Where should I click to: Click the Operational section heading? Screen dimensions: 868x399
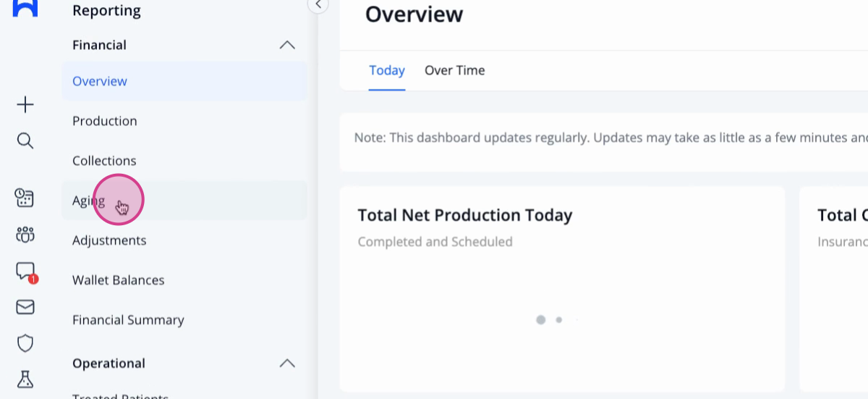(x=109, y=363)
